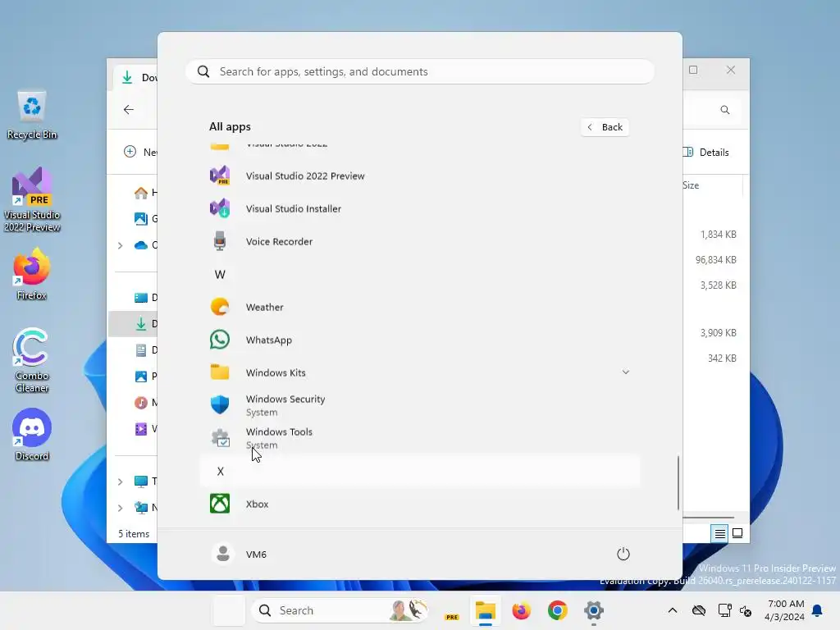Click the muted volume tray icon
The image size is (840, 630).
pyautogui.click(x=745, y=610)
